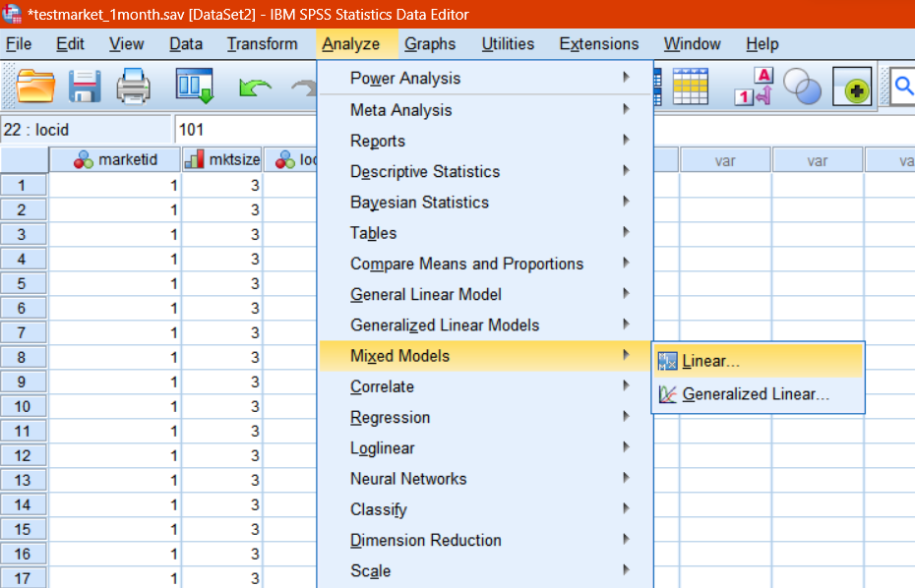
Task: Expand Compare Means and Proportions submenu
Action: pyautogui.click(x=485, y=264)
